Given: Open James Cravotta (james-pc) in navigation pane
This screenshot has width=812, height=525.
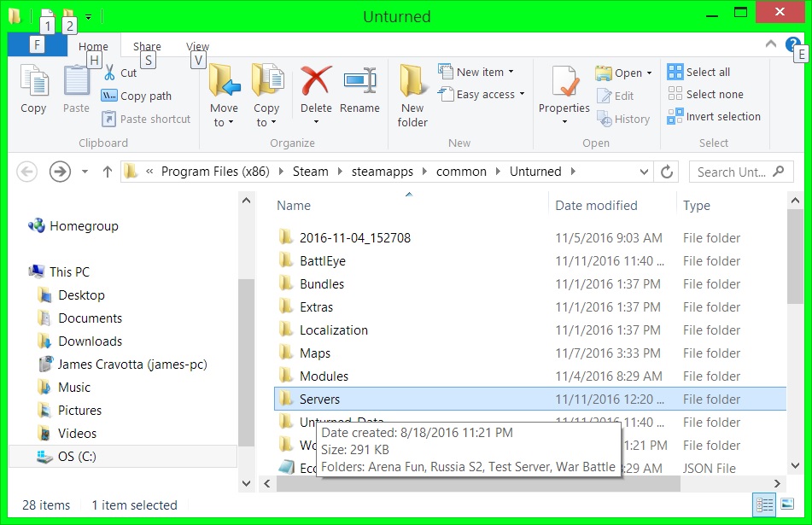Looking at the screenshot, I should click(x=123, y=364).
